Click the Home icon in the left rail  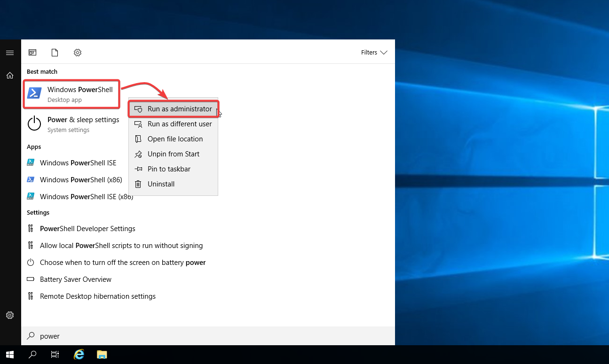[10, 75]
